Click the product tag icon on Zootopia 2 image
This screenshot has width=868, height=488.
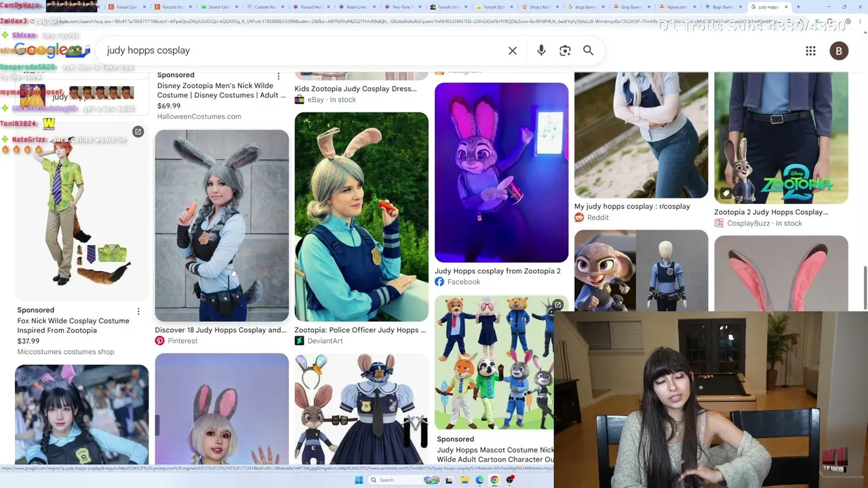coord(726,193)
